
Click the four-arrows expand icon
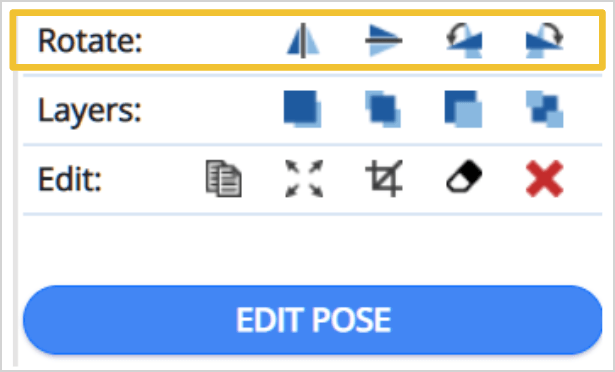(x=304, y=179)
